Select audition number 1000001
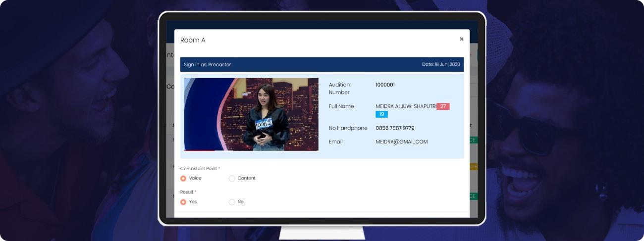The height and width of the screenshot is (241, 644). [x=385, y=85]
